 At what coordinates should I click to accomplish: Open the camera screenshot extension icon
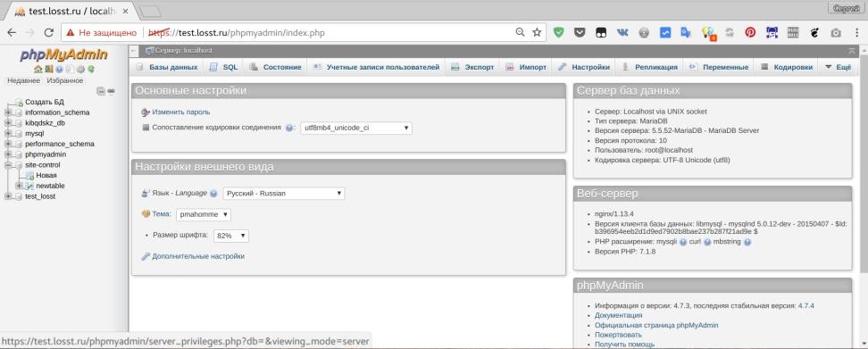point(836,33)
